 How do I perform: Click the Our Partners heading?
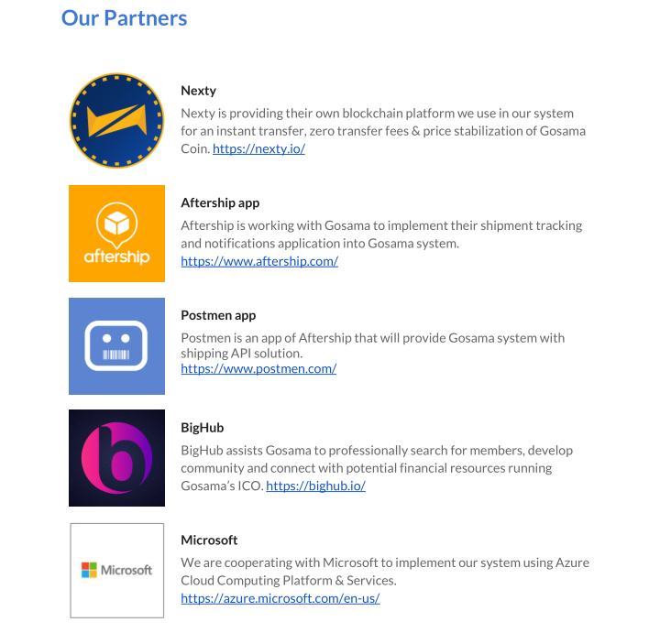[x=124, y=18]
